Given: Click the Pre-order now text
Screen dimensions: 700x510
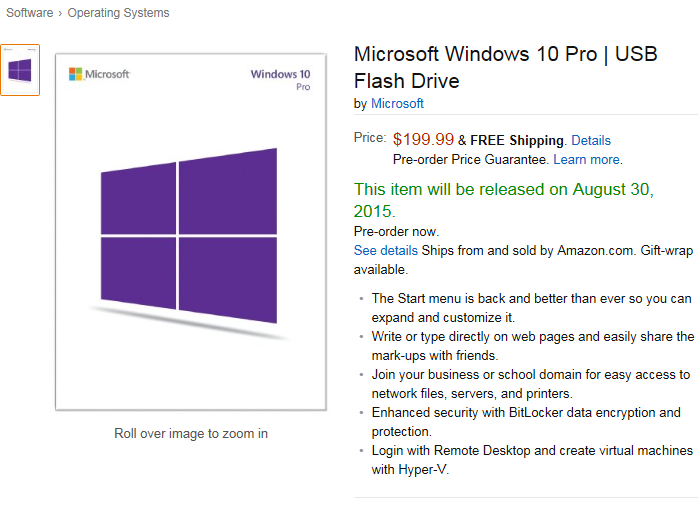Looking at the screenshot, I should click(396, 231).
